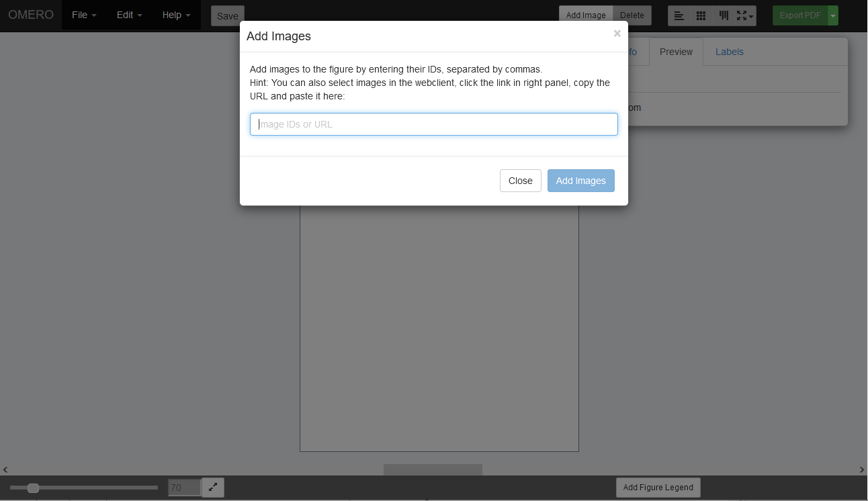
Task: Click the Add Figure Legend button
Action: click(x=658, y=488)
